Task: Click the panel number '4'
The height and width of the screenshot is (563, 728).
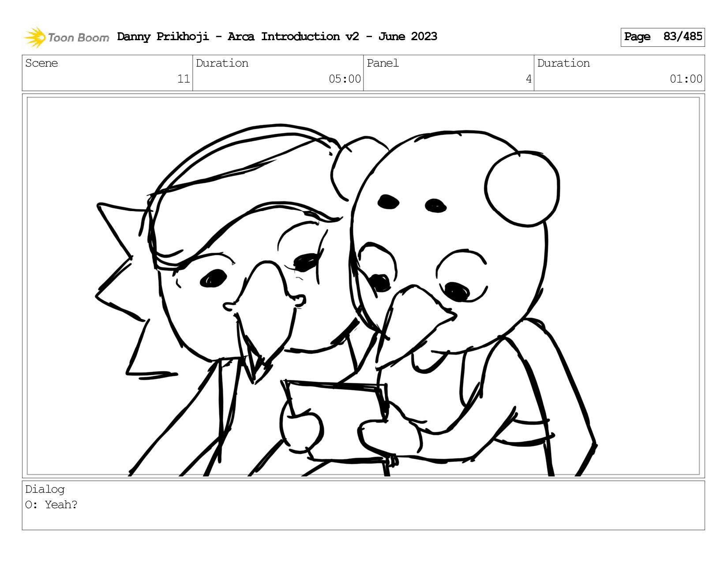Action: click(529, 79)
